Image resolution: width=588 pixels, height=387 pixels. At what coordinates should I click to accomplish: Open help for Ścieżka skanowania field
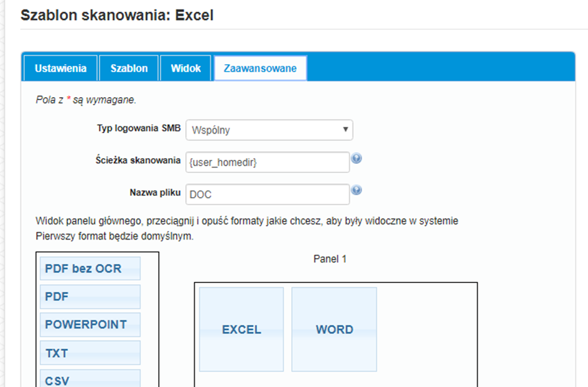tap(357, 158)
